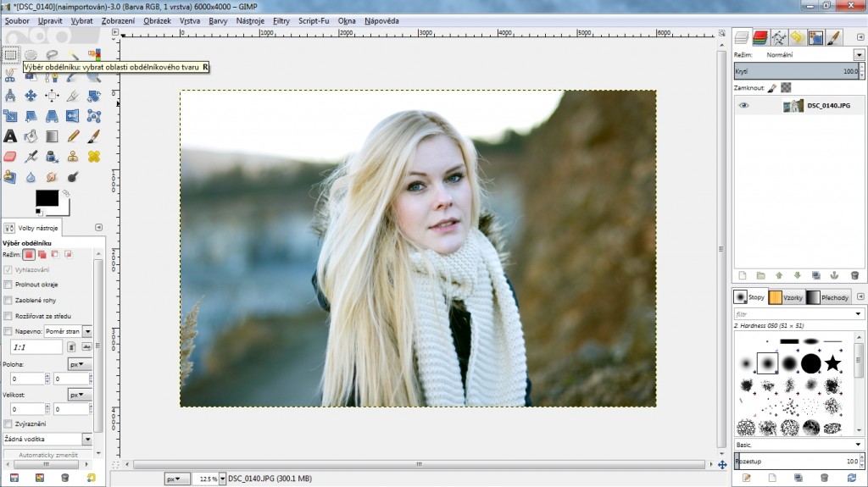
Task: Switch to the Vzorky tab
Action: 787,297
